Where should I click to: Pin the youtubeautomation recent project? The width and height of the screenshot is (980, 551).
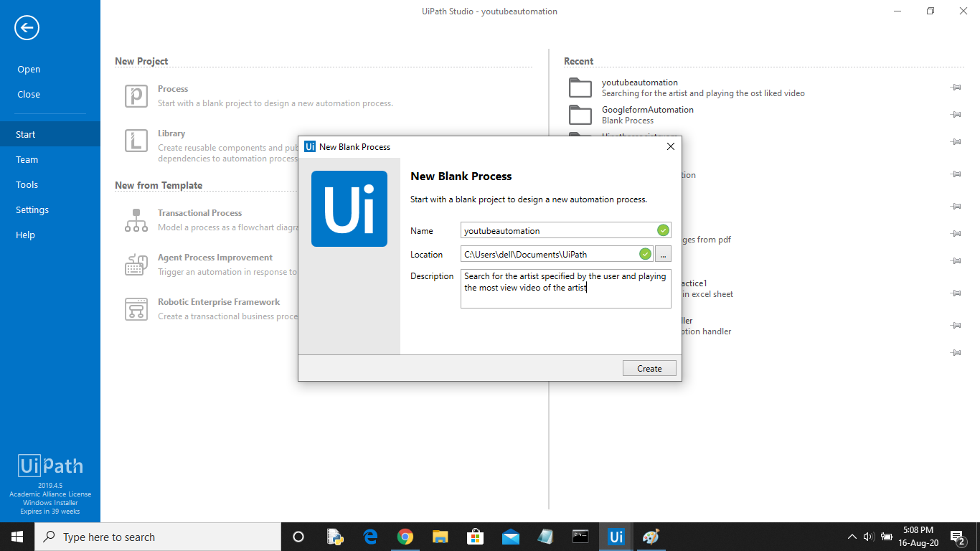tap(956, 88)
